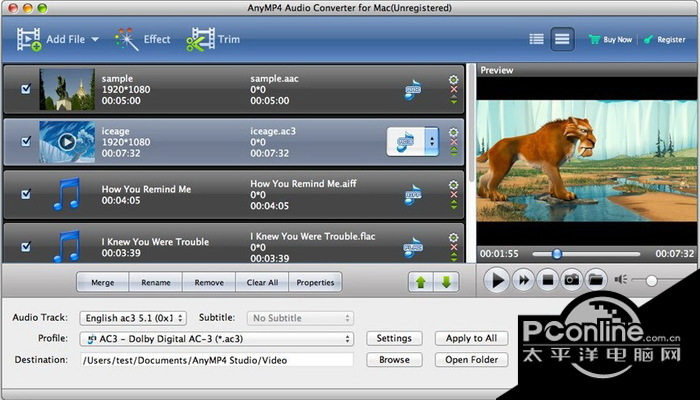Open the Effect tool

click(x=126, y=40)
